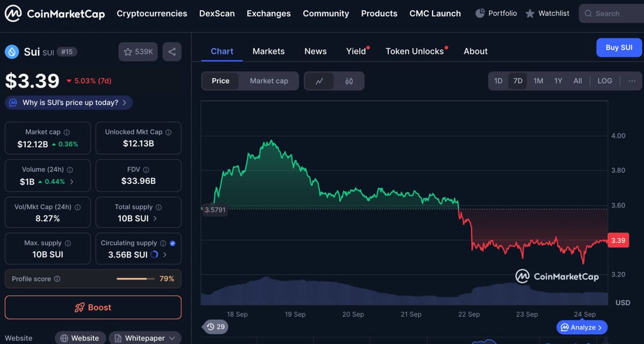Click the red 3.39 current price tag

(x=618, y=240)
